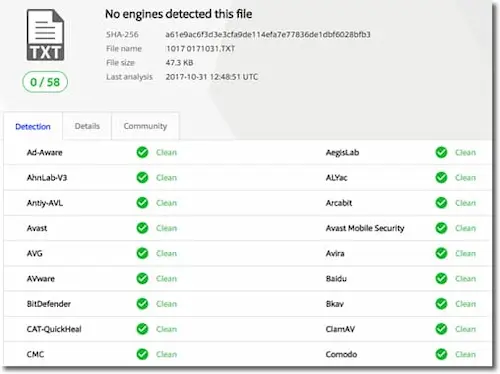Click the Last analysis label
The image size is (500, 374).
tap(129, 77)
